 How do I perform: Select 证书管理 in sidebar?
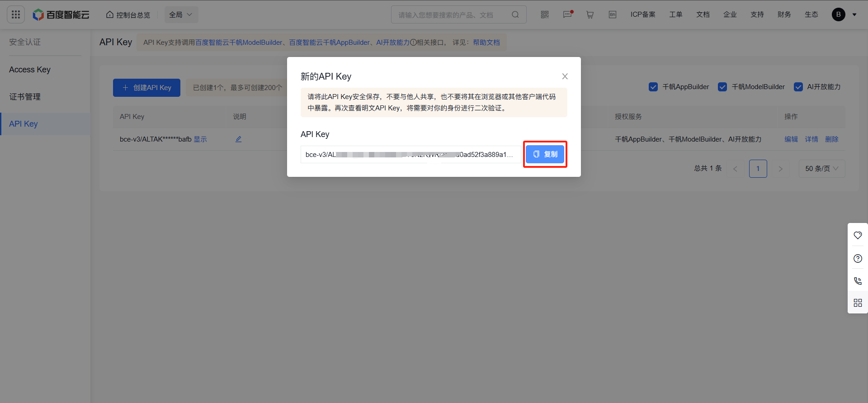pyautogui.click(x=45, y=97)
